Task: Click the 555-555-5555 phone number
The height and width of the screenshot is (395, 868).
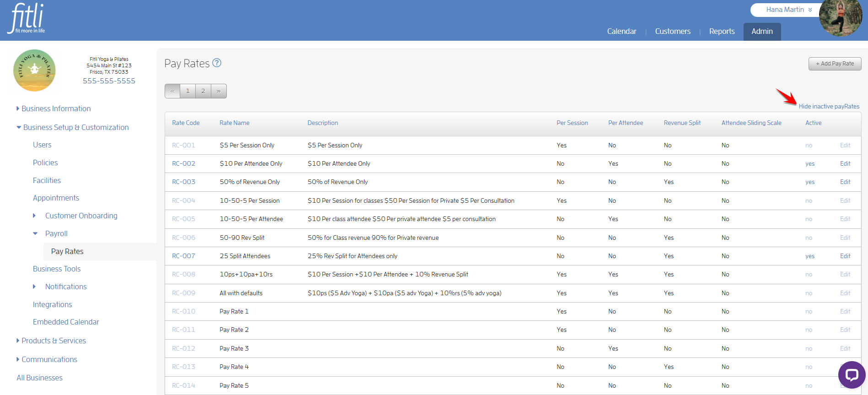Action: click(109, 81)
